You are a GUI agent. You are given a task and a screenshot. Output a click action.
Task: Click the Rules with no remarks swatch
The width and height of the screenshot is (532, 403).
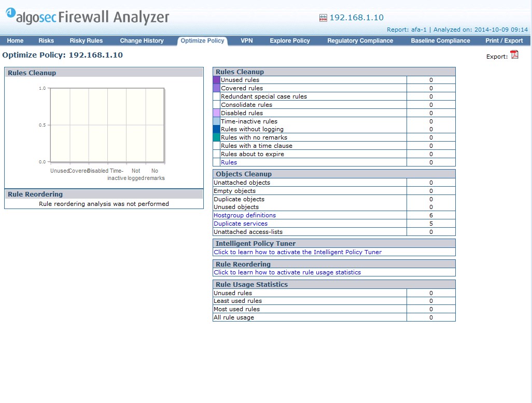[216, 137]
